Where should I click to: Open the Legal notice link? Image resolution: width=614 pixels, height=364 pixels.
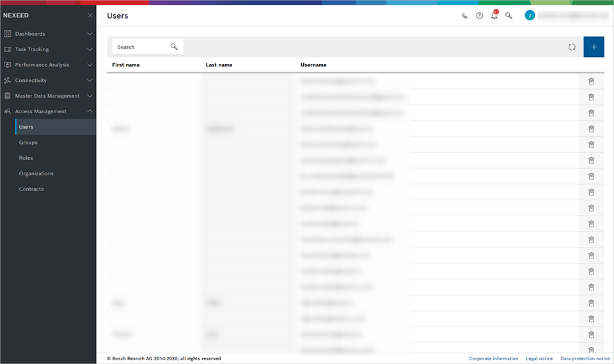(539, 358)
